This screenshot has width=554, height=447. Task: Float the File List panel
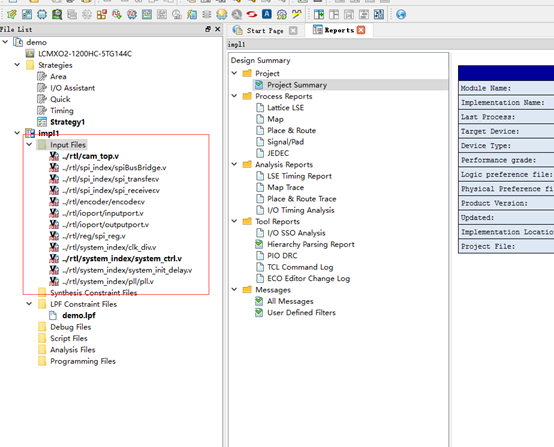coord(208,29)
